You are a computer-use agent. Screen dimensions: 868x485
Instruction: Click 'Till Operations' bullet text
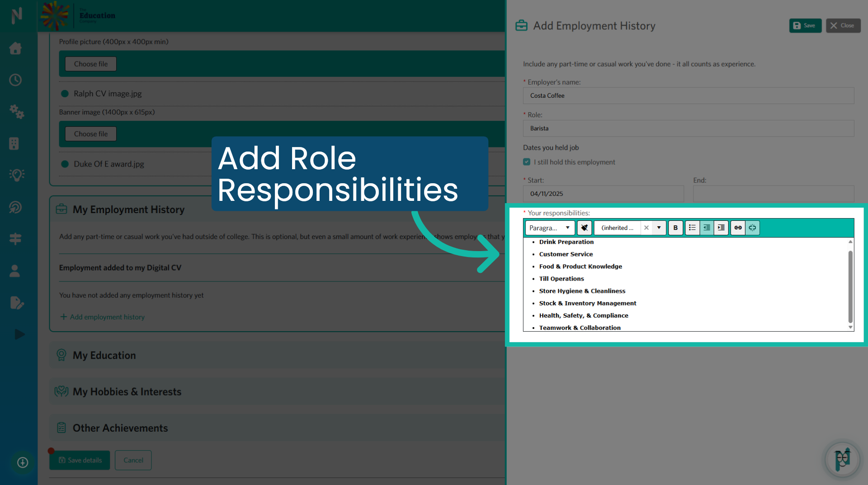[x=561, y=279]
